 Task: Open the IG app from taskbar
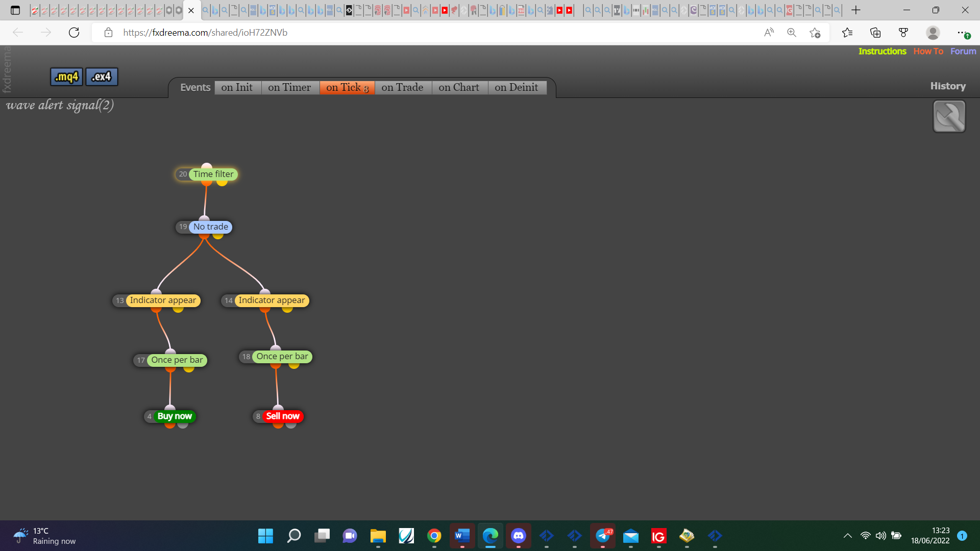point(658,536)
